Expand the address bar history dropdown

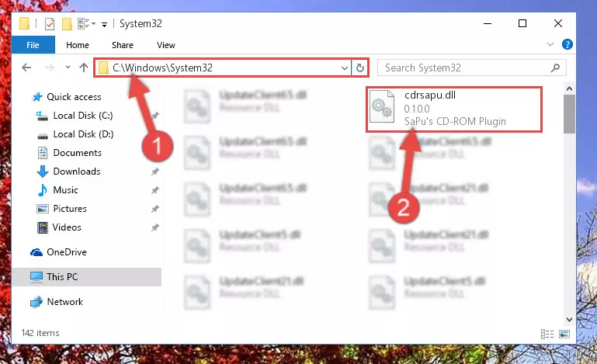click(x=345, y=68)
